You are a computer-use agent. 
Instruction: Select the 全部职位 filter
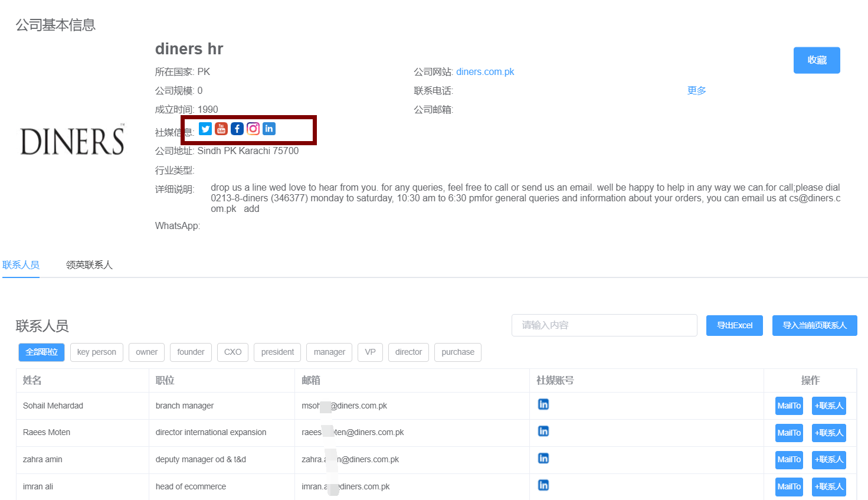[x=41, y=352]
